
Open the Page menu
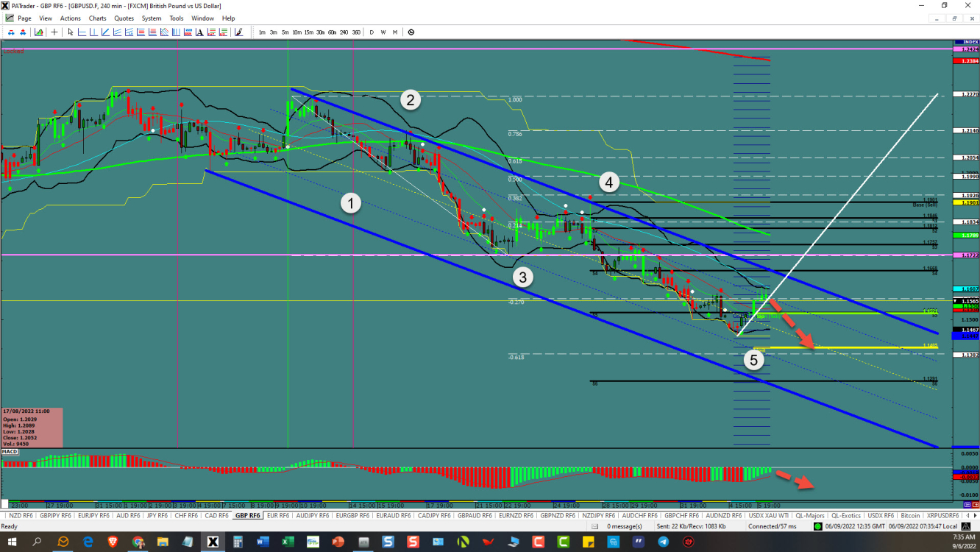pos(24,18)
